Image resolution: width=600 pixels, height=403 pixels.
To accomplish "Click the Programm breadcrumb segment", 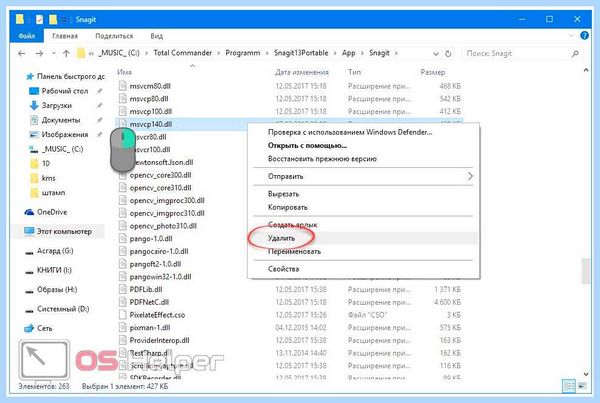I will (243, 53).
